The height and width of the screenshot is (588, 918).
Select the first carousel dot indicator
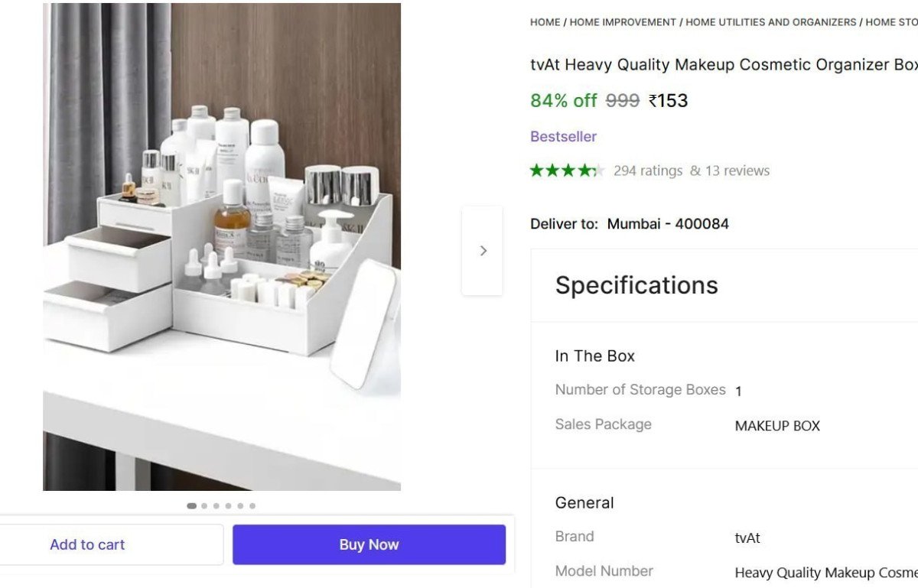tap(191, 505)
